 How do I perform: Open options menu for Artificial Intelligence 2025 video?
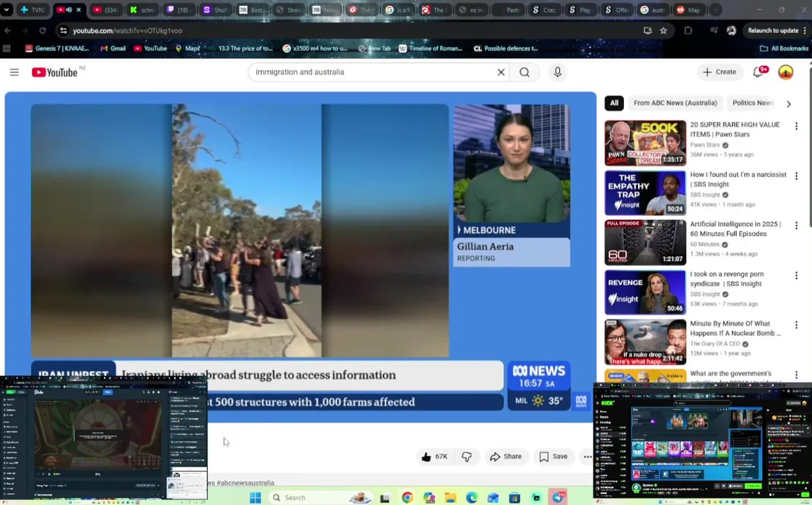[x=797, y=226]
